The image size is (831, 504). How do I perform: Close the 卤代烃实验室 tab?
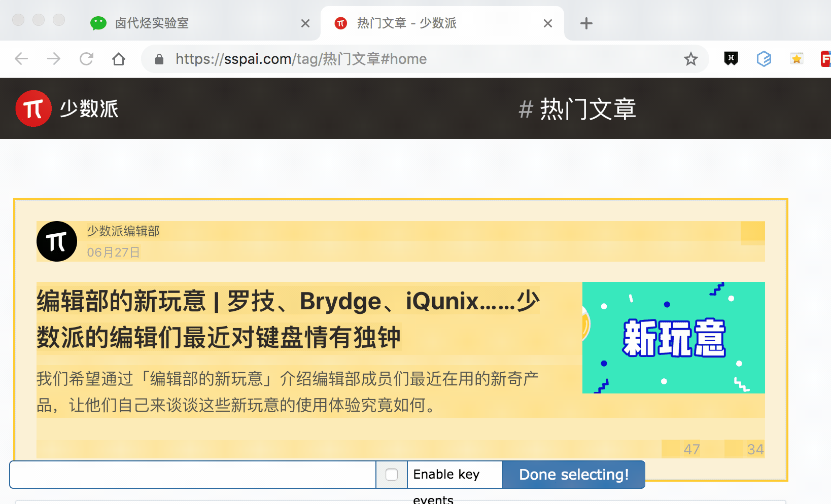[x=305, y=23]
